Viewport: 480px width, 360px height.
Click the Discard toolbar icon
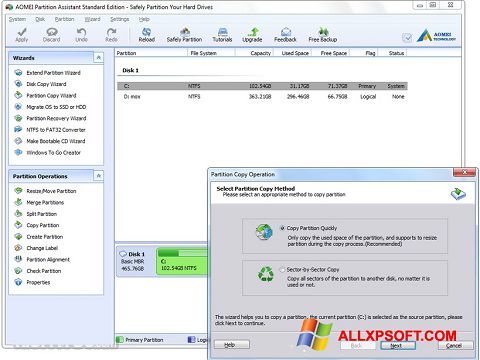coord(51,35)
